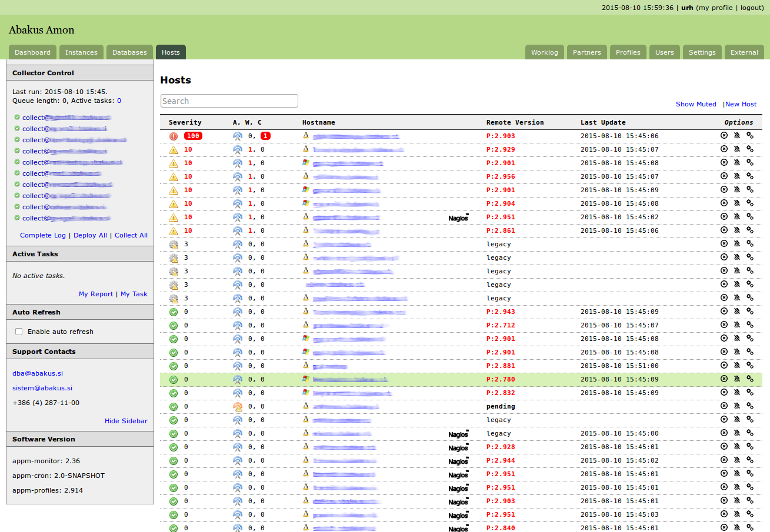Click the New Host link
The image size is (770, 532).
click(x=741, y=104)
